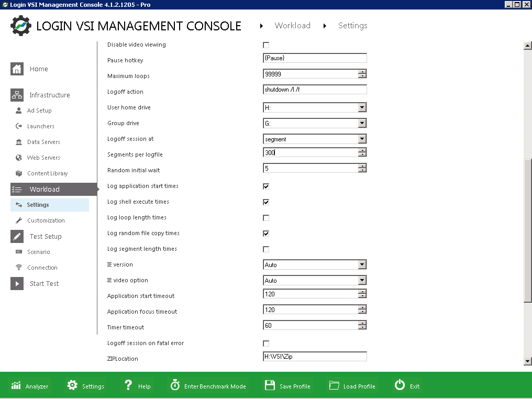
Task: Click the Application focus timeout spinner arrows
Action: (362, 309)
